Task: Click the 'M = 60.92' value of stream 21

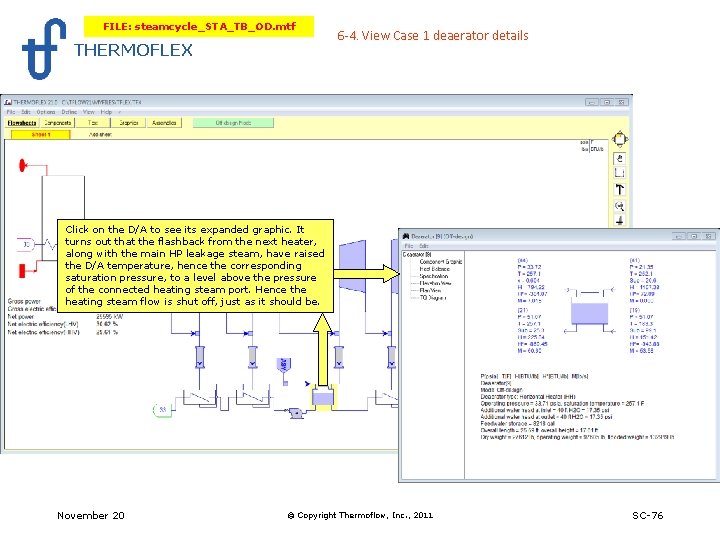Action: pyautogui.click(x=529, y=350)
